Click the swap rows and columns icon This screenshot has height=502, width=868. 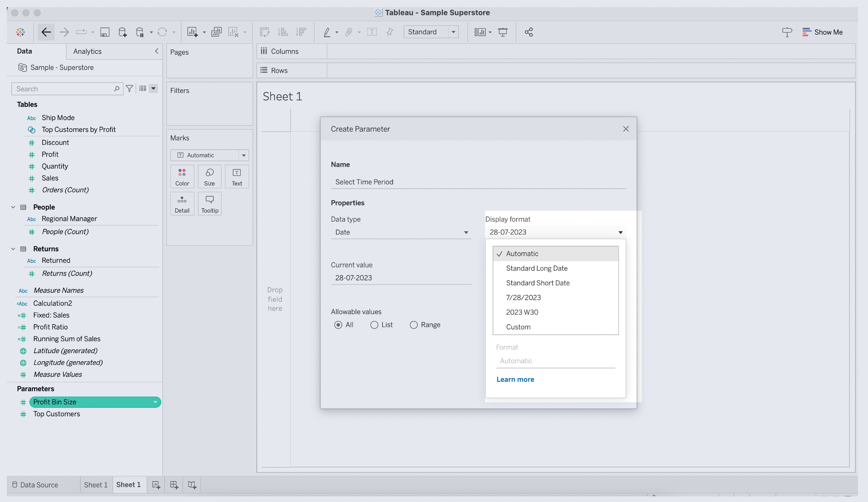pos(264,32)
